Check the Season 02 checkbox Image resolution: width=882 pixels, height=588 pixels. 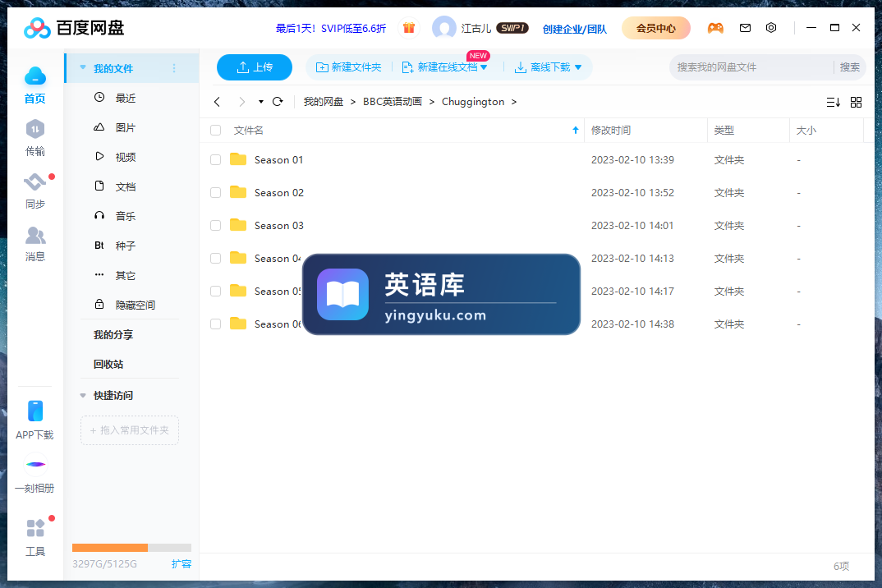click(215, 192)
